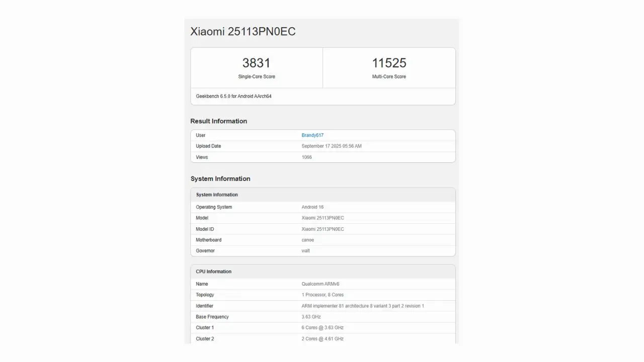Click the Motherboard value canoe
This screenshot has width=644, height=362.
coord(307,240)
